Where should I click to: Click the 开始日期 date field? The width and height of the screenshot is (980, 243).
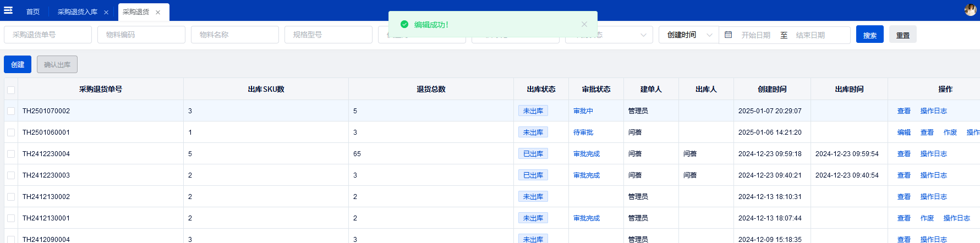click(755, 35)
